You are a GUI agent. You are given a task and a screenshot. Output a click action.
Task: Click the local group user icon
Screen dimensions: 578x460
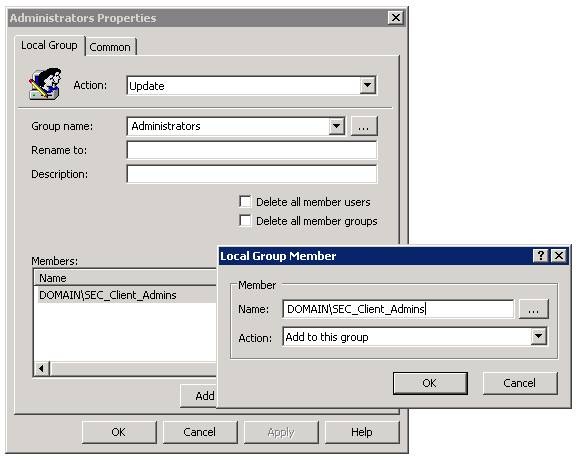(45, 84)
